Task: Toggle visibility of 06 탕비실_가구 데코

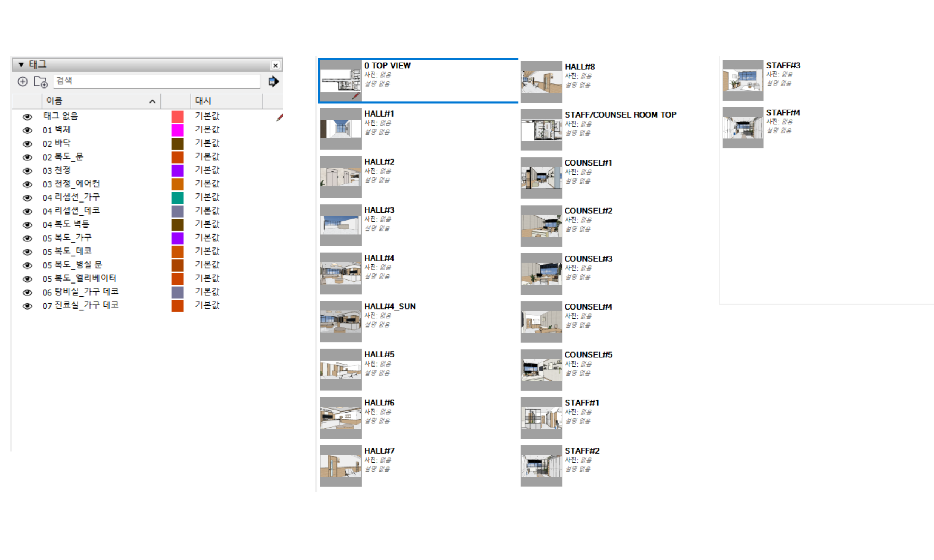Action: [x=27, y=293]
